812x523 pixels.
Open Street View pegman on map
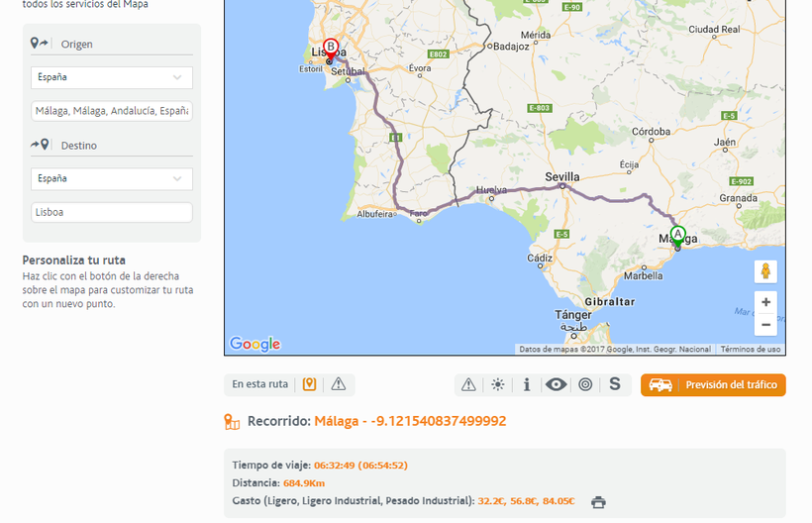[764, 271]
